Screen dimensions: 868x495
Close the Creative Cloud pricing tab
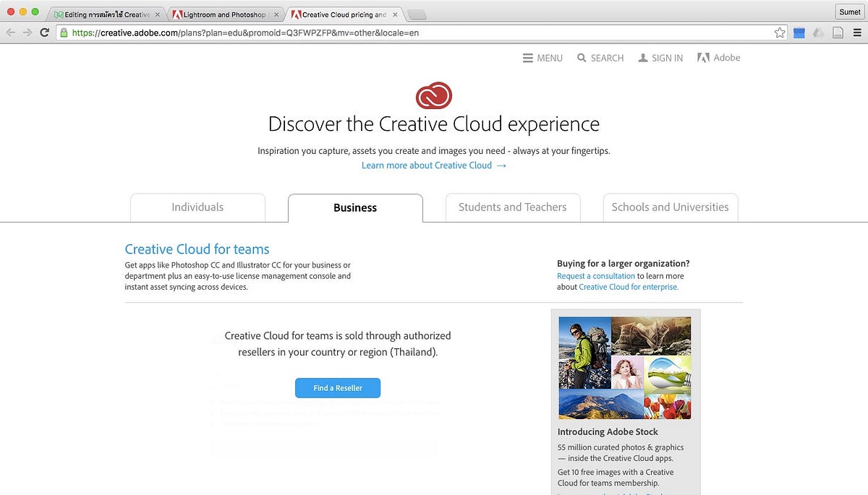(396, 14)
